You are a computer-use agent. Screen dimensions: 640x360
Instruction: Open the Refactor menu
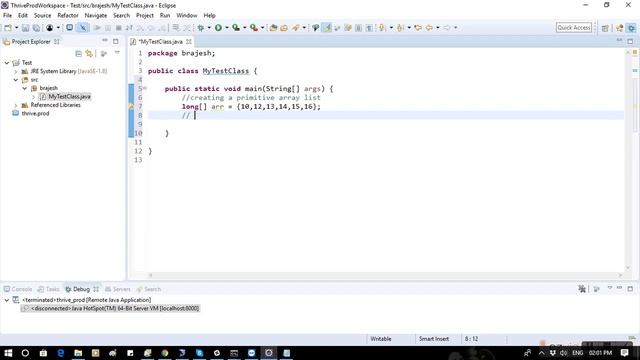click(x=68, y=16)
